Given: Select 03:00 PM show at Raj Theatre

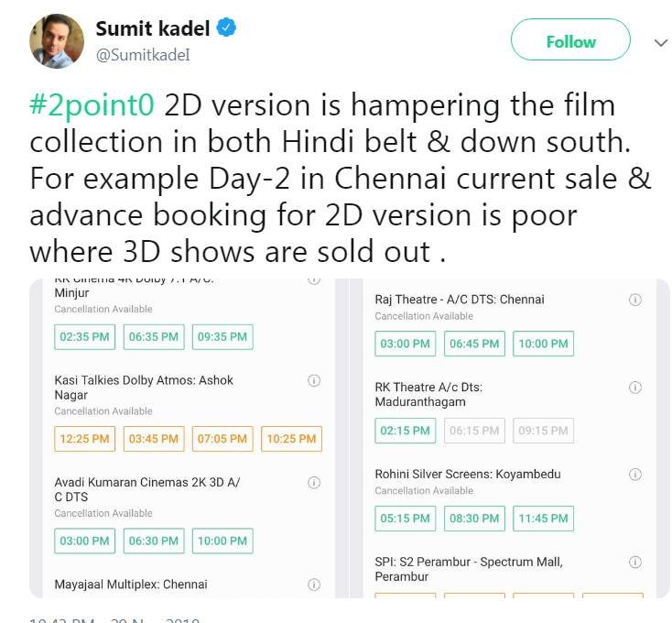Looking at the screenshot, I should coord(405,344).
